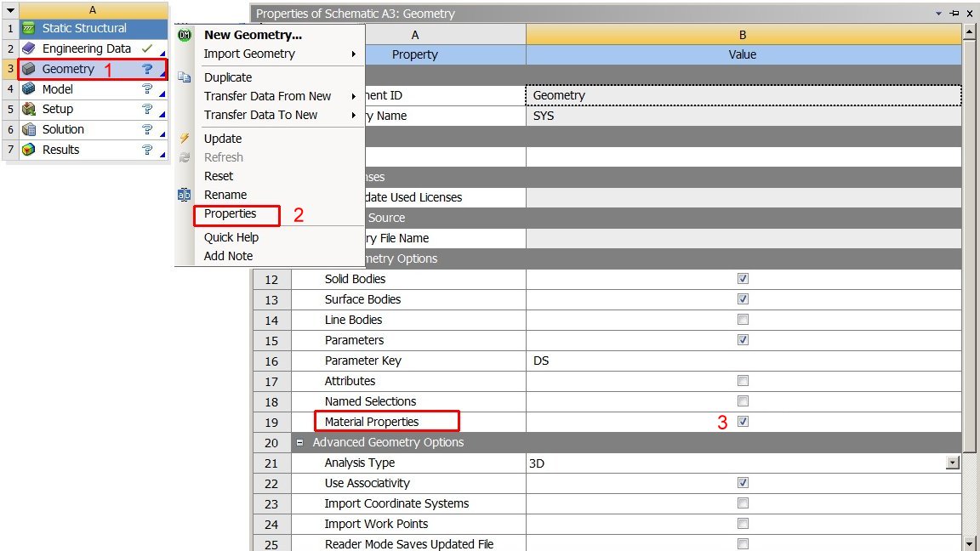Open Quick Help from context menu
The width and height of the screenshot is (980, 551).
coord(231,237)
